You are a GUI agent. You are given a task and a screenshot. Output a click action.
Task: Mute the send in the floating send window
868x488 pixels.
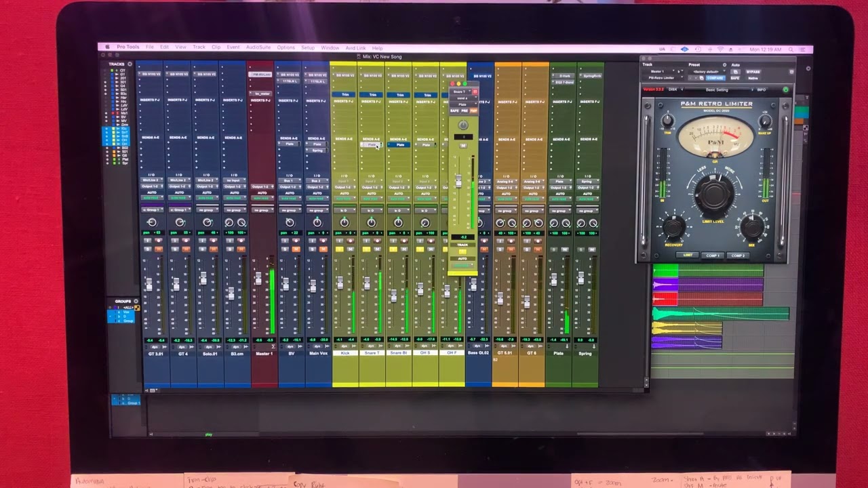pyautogui.click(x=463, y=146)
